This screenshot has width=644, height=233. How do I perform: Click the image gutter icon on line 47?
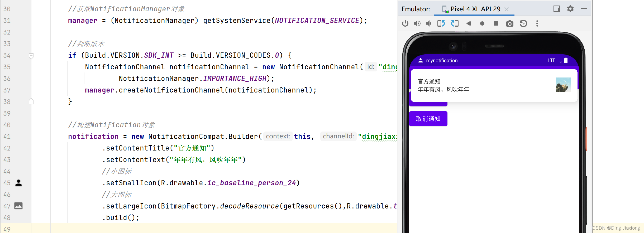18,206
